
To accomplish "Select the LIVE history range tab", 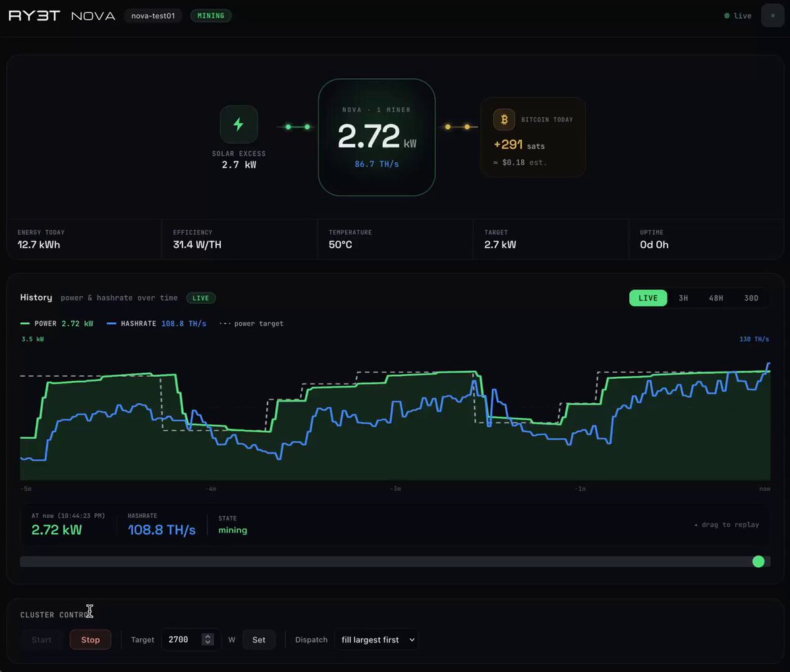I will pyautogui.click(x=648, y=298).
